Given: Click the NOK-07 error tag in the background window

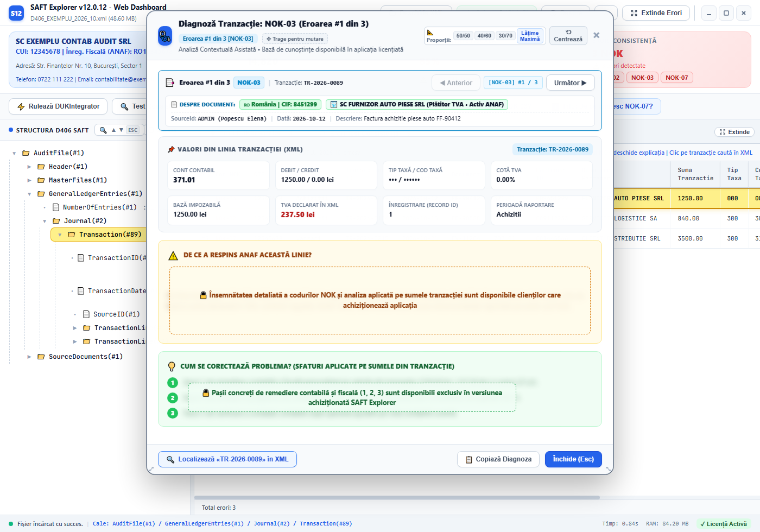Looking at the screenshot, I should tap(676, 78).
